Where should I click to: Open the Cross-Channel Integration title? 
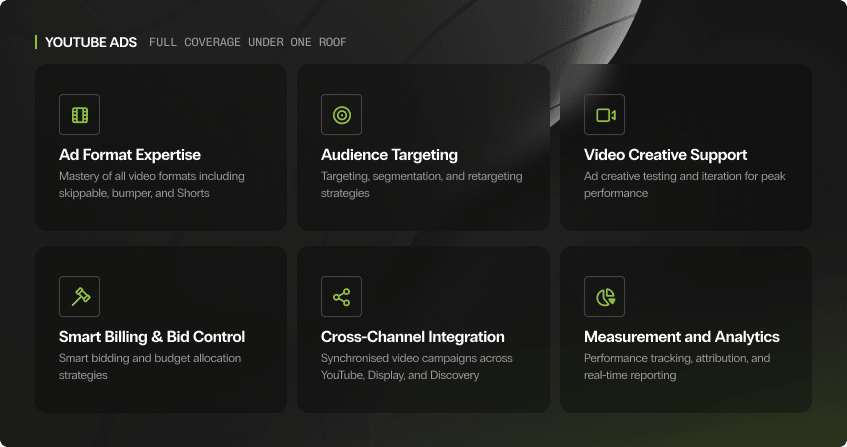pos(413,337)
